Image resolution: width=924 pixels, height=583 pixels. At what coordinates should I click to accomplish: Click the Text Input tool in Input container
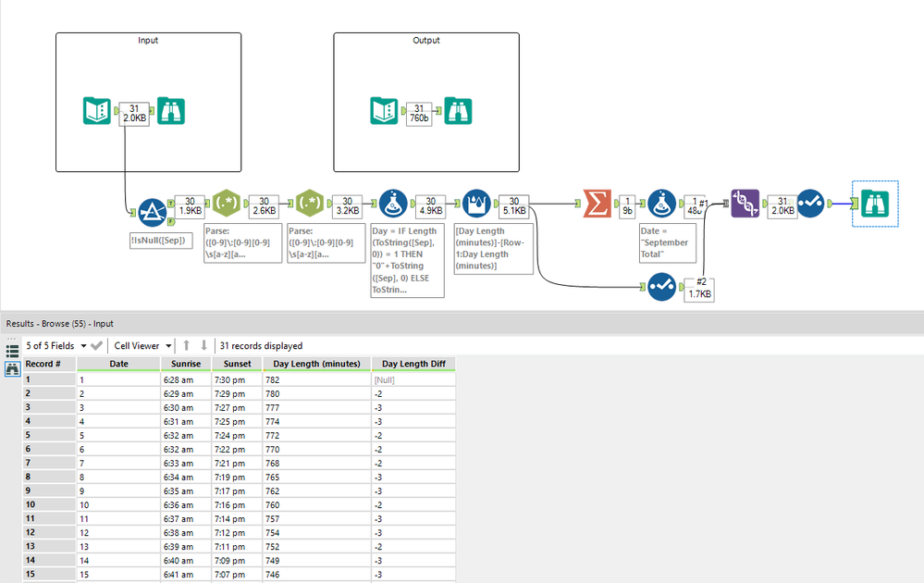[98, 111]
